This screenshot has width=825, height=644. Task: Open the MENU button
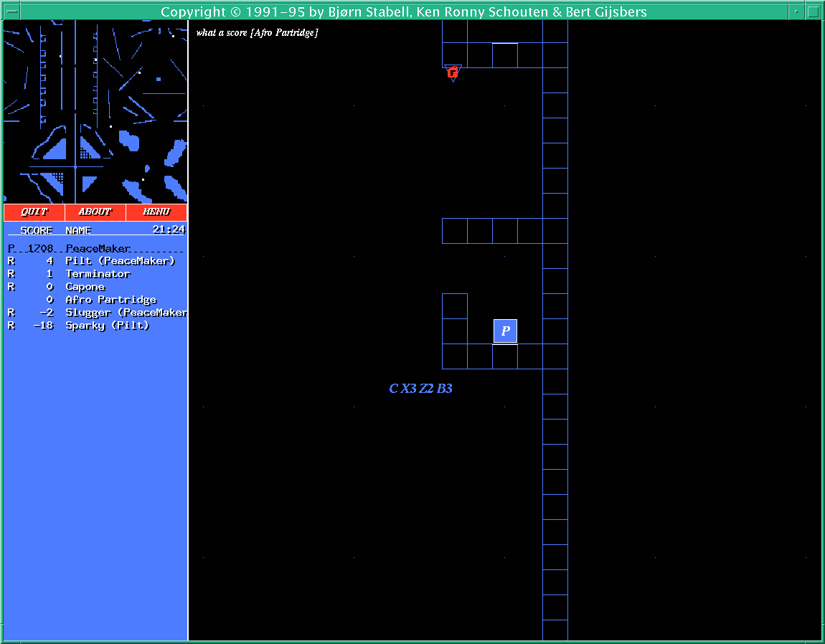(x=156, y=212)
